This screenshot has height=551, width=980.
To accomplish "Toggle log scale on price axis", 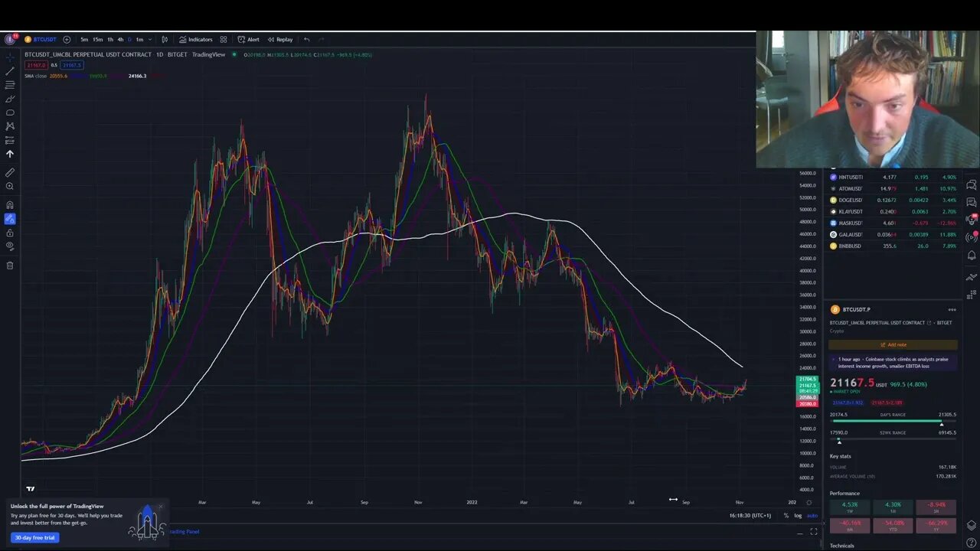I will point(798,515).
